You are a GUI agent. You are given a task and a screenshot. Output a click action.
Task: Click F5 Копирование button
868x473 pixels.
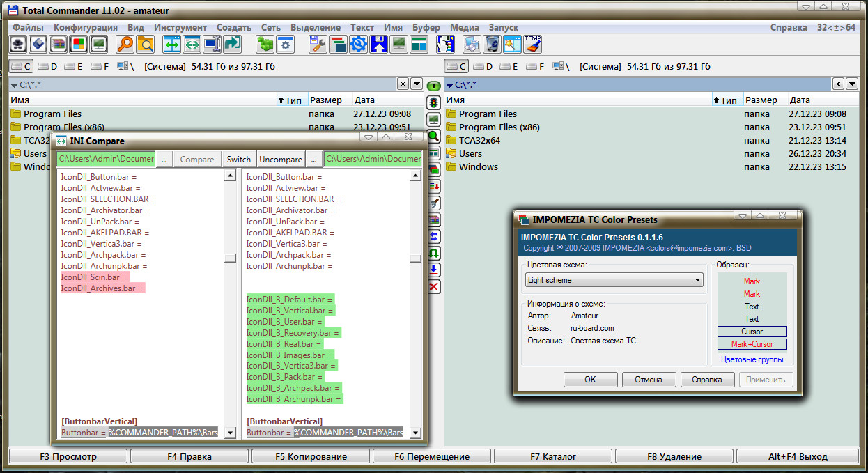pyautogui.click(x=311, y=457)
